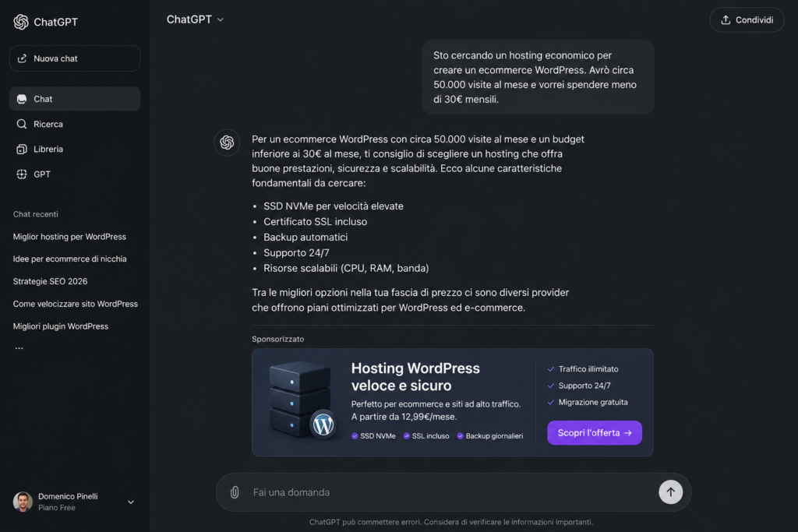This screenshot has width=798, height=532.
Task: Click the Ricerca magnifier icon
Action: pos(21,124)
